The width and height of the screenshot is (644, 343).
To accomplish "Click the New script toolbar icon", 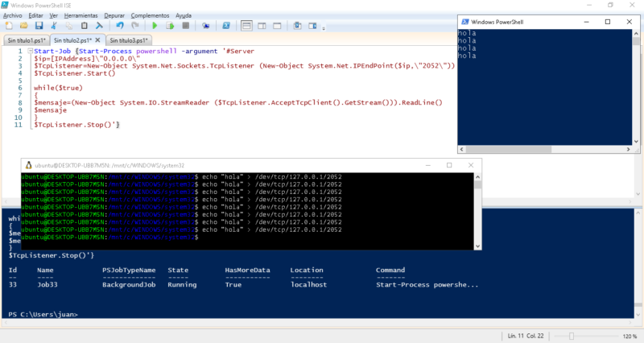I will pyautogui.click(x=8, y=26).
